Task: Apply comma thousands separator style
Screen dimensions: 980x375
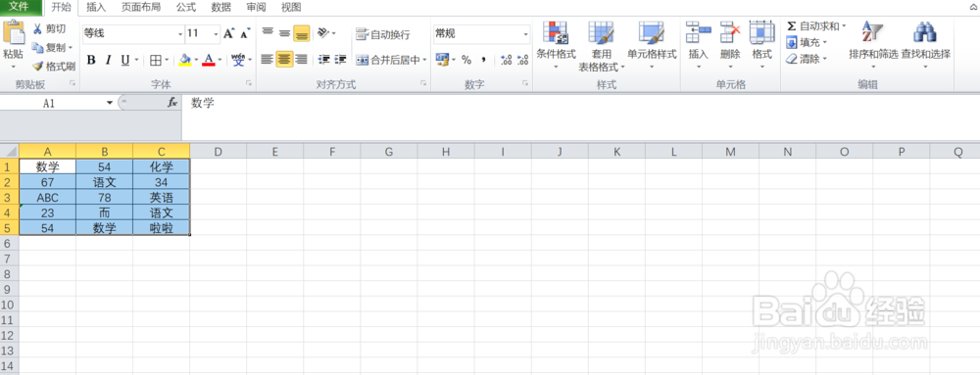Action: [x=484, y=60]
